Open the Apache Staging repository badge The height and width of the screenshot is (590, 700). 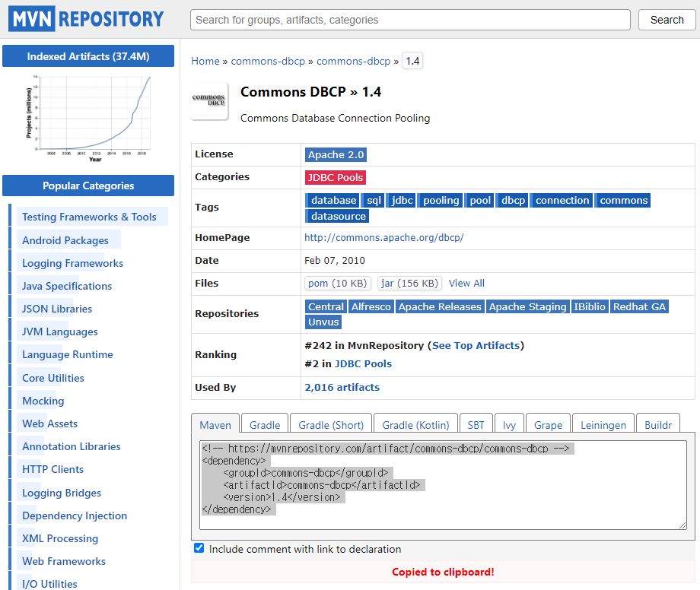coord(528,307)
